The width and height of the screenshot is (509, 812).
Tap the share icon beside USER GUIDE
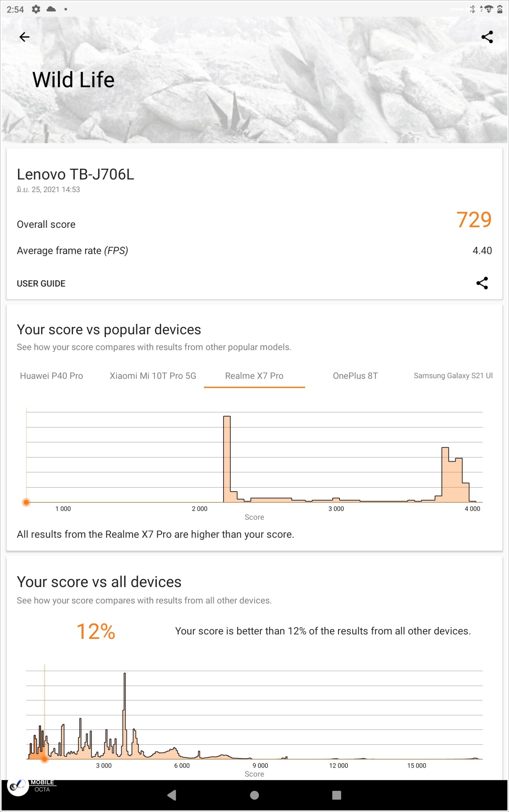point(482,283)
